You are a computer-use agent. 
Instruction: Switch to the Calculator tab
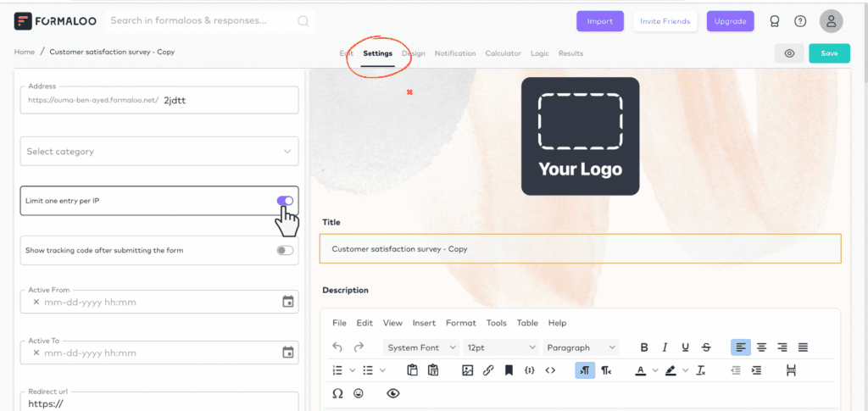click(x=504, y=53)
